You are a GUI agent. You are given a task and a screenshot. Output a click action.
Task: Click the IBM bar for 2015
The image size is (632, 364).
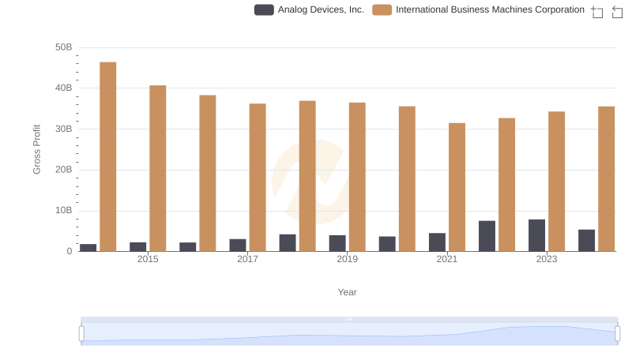click(x=157, y=168)
